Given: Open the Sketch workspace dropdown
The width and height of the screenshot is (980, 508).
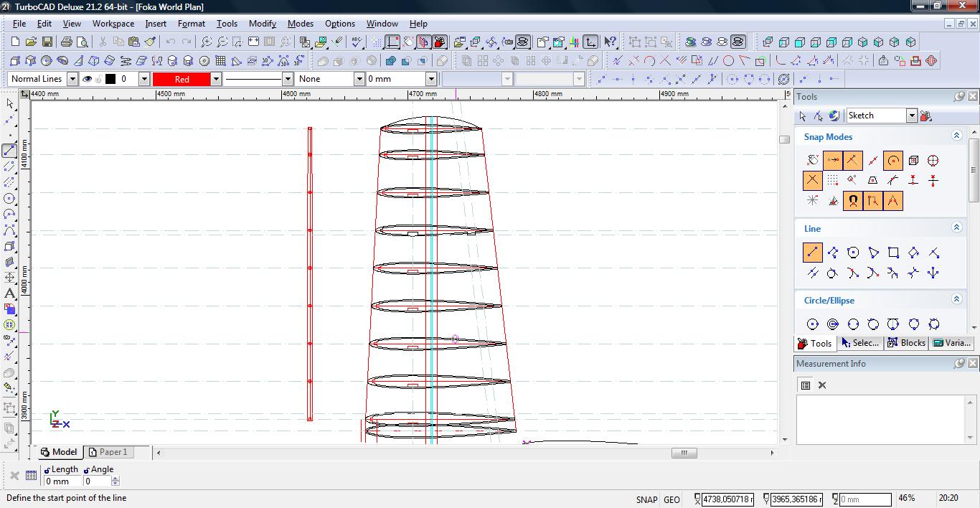Looking at the screenshot, I should (x=911, y=116).
